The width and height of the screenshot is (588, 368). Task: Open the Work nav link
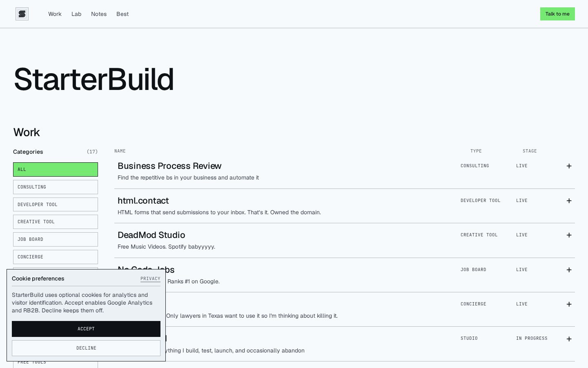(x=55, y=14)
